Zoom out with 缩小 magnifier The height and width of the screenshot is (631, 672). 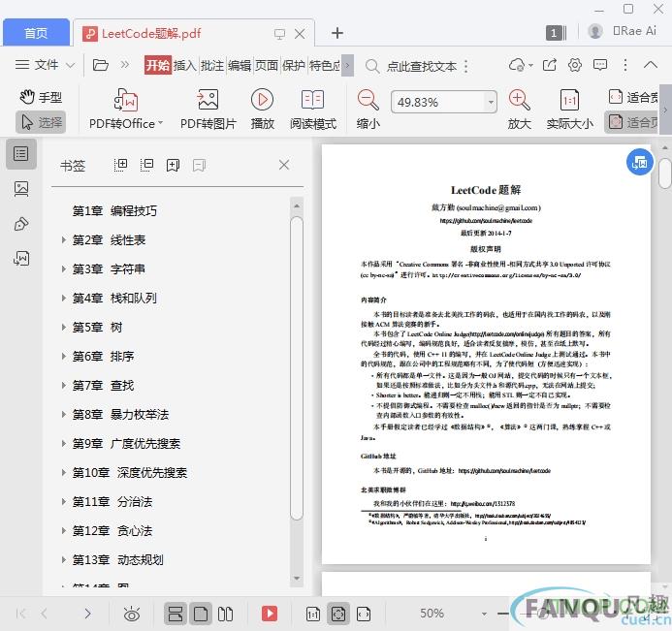coord(368,110)
